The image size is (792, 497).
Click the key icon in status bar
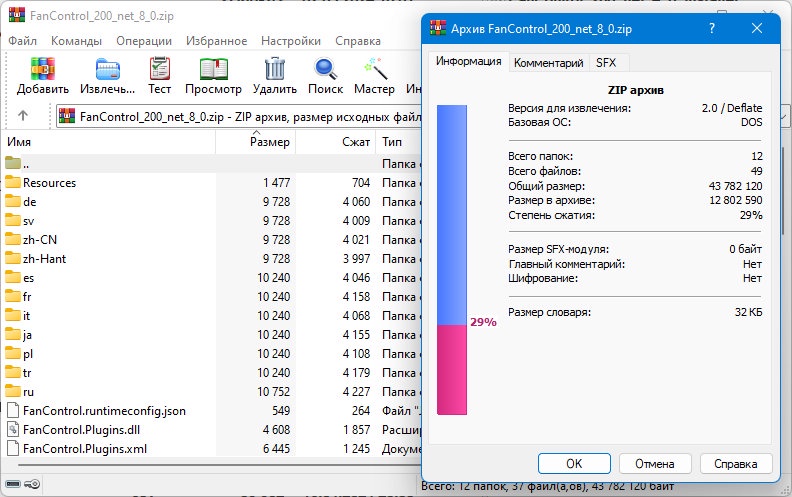[x=32, y=484]
